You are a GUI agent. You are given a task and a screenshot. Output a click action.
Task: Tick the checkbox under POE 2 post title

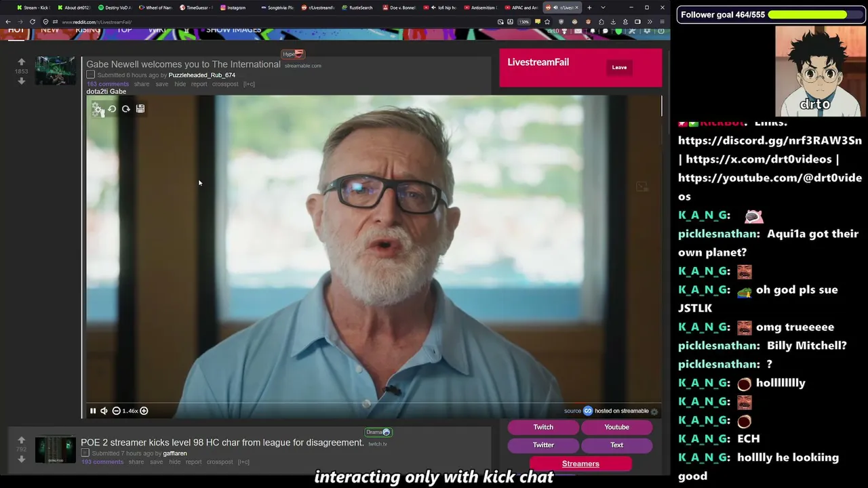(x=85, y=453)
